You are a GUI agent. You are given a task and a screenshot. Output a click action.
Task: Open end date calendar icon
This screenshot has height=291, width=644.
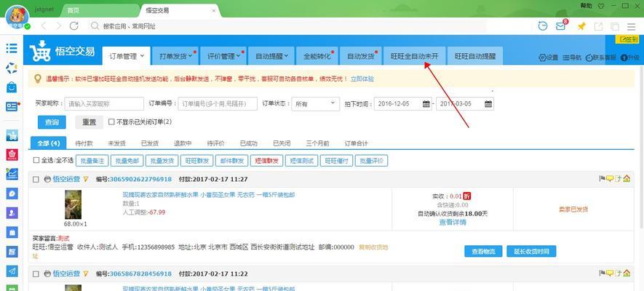pos(488,104)
